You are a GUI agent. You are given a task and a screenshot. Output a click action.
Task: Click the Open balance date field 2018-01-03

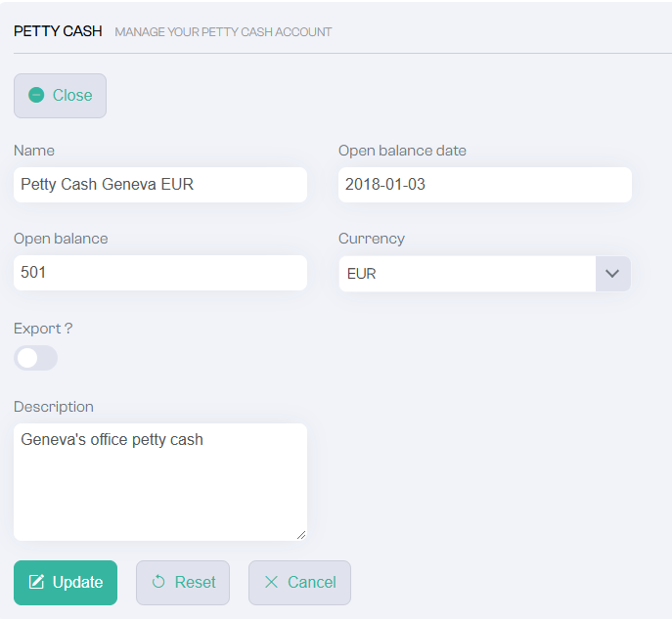tap(485, 185)
